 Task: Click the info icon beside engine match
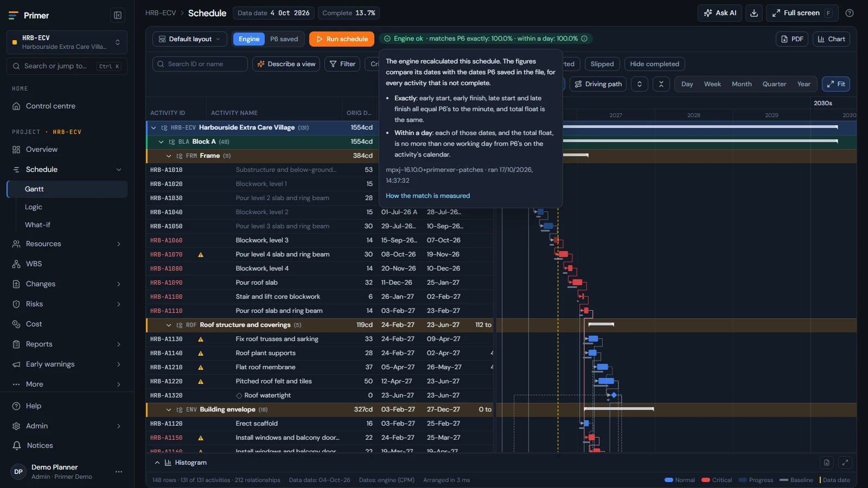coord(584,38)
